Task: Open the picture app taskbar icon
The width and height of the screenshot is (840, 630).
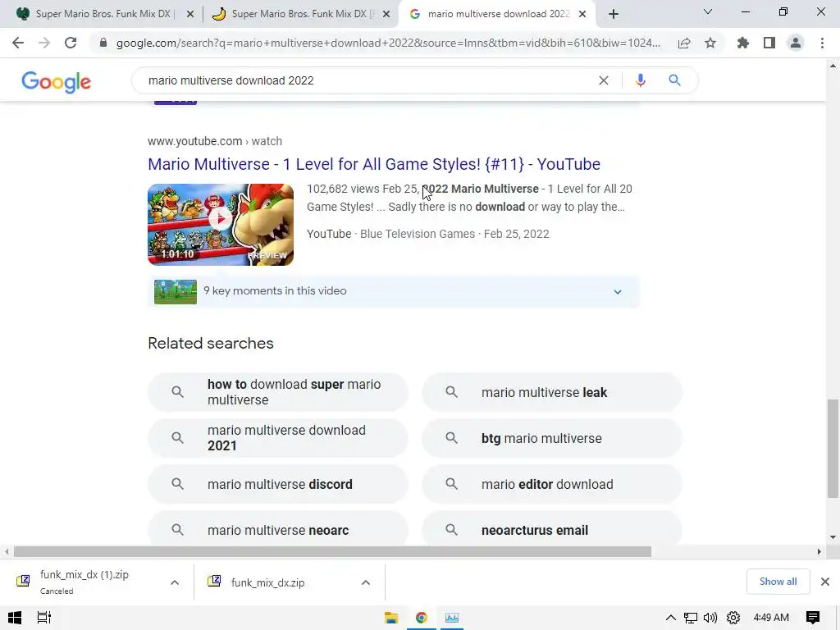Action: tap(452, 618)
